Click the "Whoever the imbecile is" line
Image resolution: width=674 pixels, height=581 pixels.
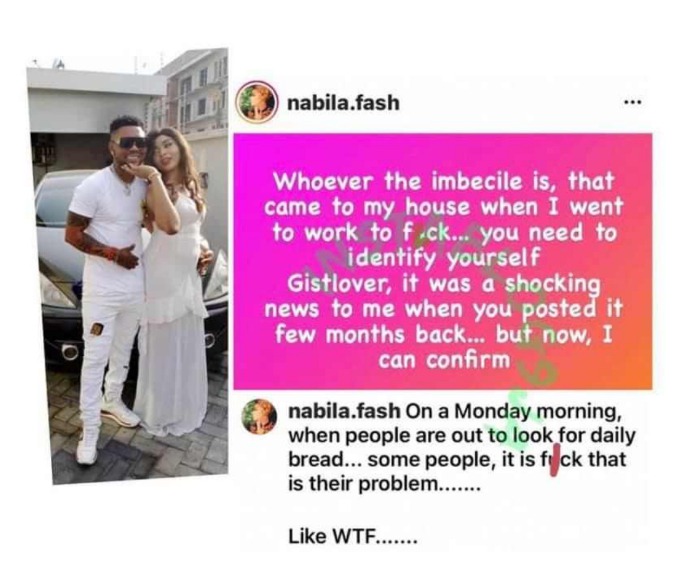click(x=443, y=182)
